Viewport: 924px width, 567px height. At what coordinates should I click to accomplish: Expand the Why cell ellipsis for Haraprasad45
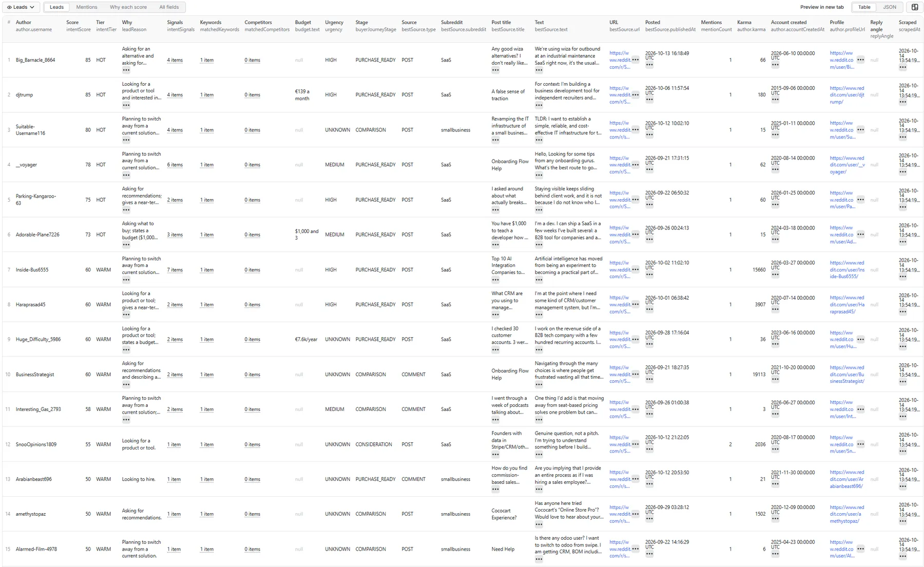pyautogui.click(x=126, y=315)
